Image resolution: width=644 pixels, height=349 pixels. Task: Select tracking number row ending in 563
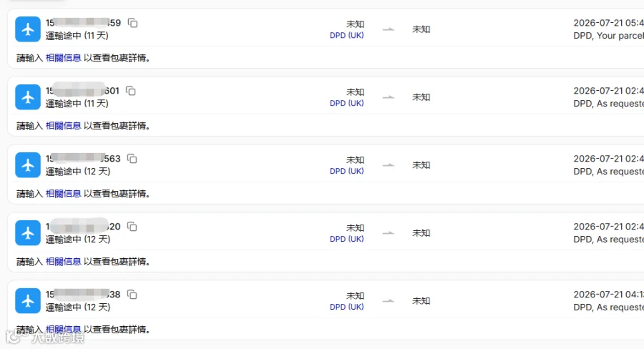[83, 159]
